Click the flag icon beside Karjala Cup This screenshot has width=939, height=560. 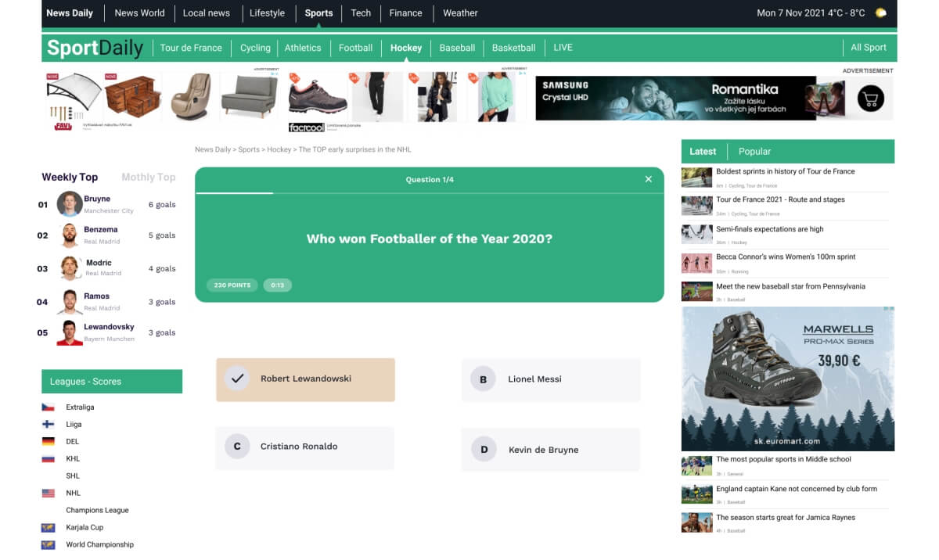(49, 528)
